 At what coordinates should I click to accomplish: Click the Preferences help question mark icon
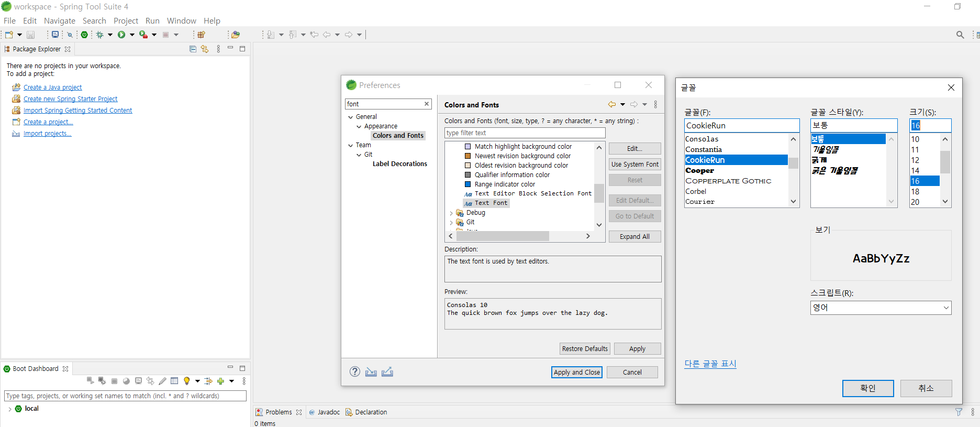click(355, 371)
